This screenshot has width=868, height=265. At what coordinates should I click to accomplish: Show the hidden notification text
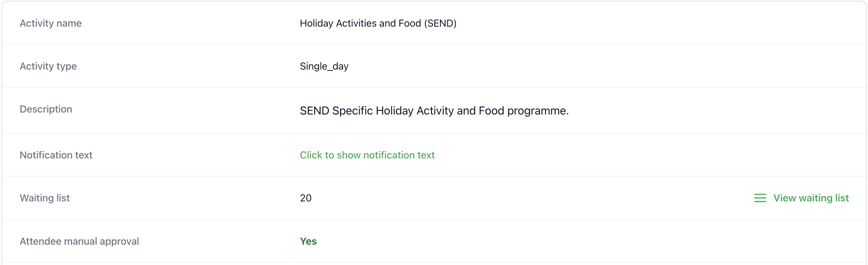(x=367, y=155)
